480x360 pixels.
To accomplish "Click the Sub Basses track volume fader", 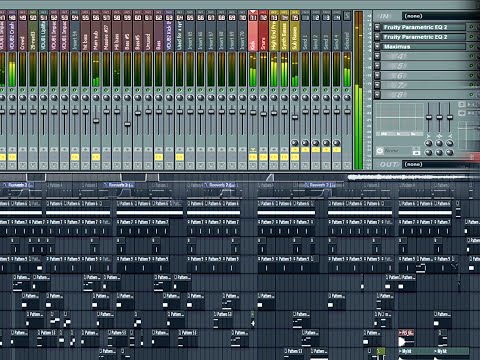I will (x=295, y=117).
